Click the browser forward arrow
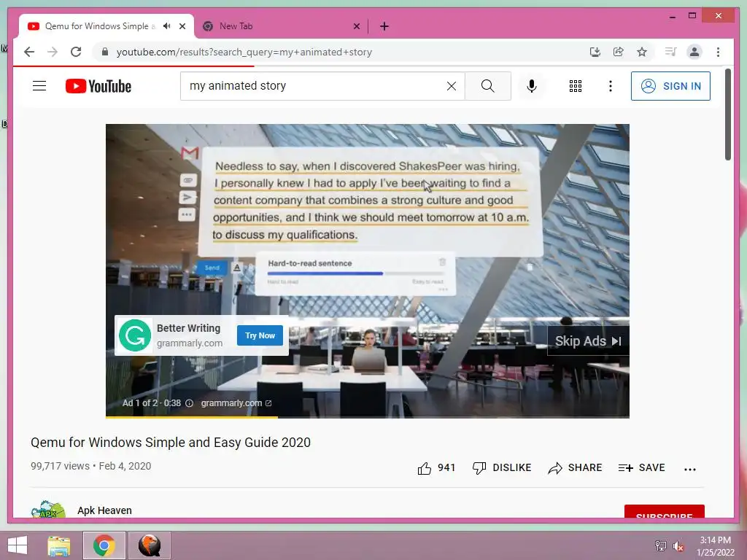This screenshot has width=747, height=560. coord(53,52)
